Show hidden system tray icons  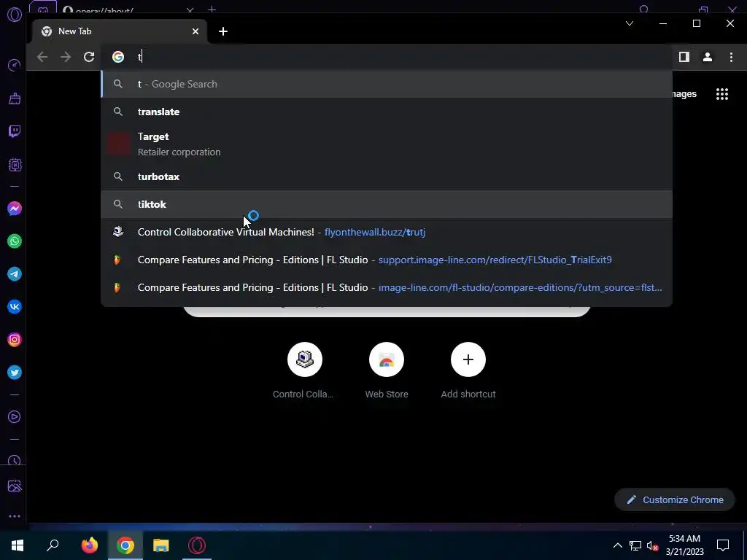click(x=617, y=545)
